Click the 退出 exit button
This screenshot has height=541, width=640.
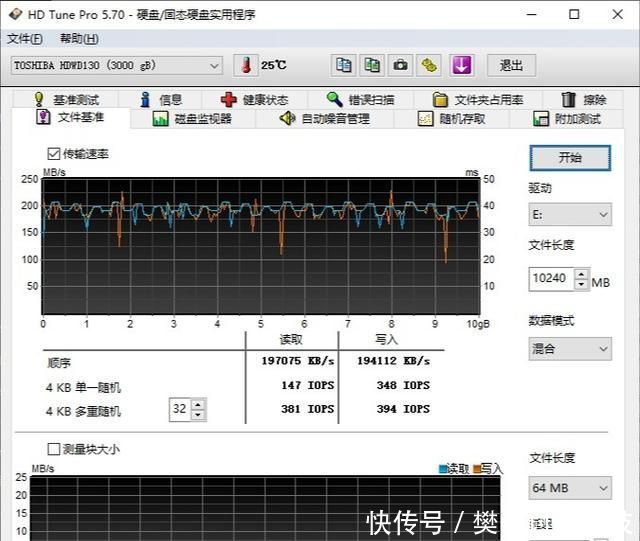click(x=511, y=65)
